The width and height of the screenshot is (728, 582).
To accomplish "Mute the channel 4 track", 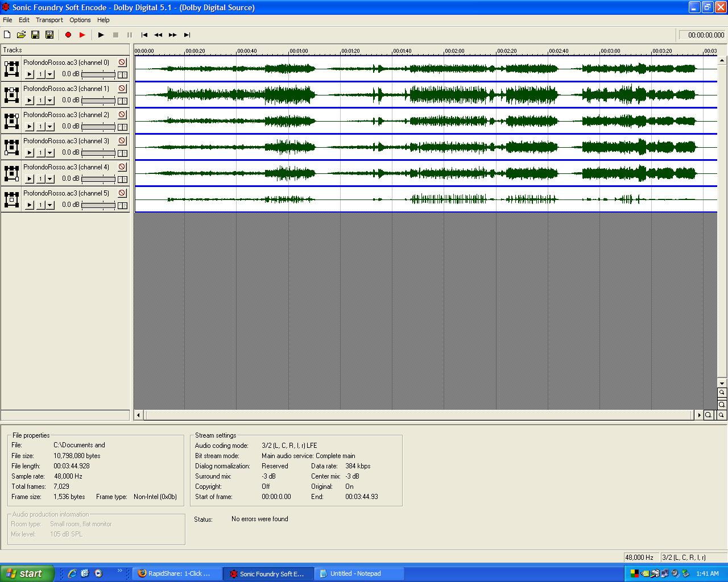I will click(122, 167).
